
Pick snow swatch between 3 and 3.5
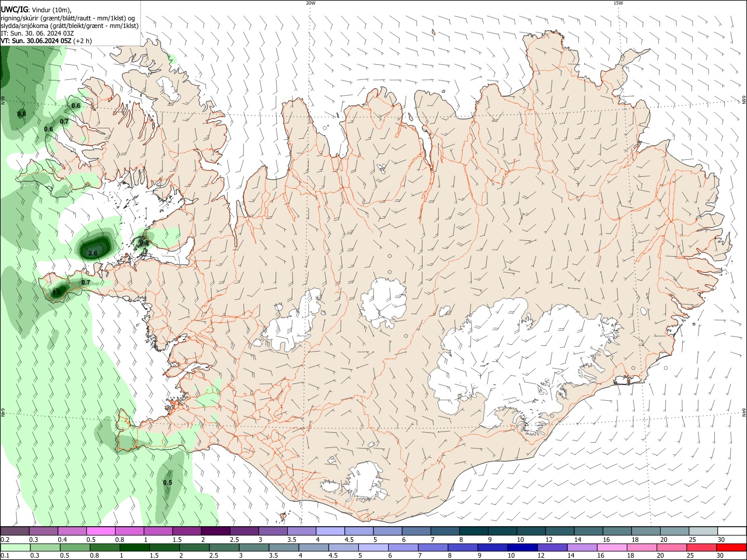[x=273, y=531]
